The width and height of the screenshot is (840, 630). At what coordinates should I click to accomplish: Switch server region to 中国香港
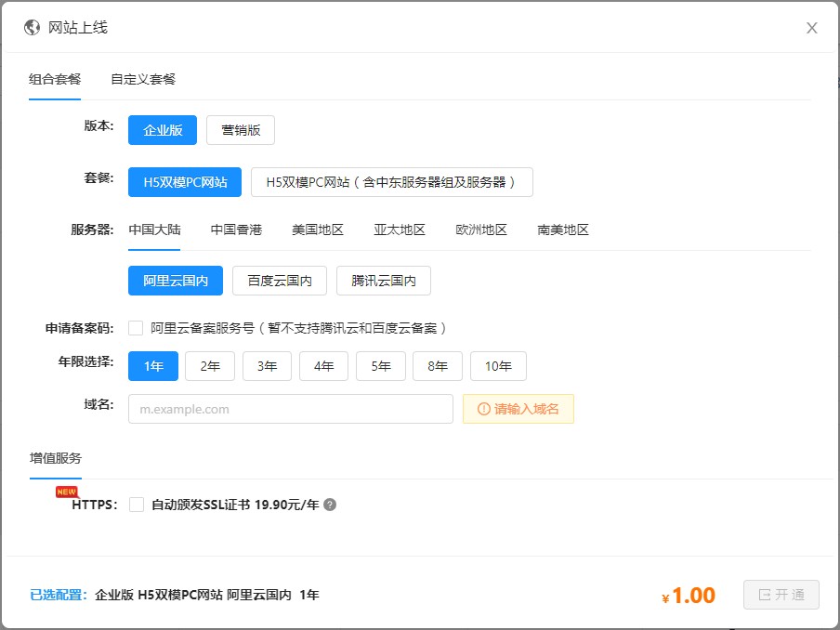click(x=236, y=230)
